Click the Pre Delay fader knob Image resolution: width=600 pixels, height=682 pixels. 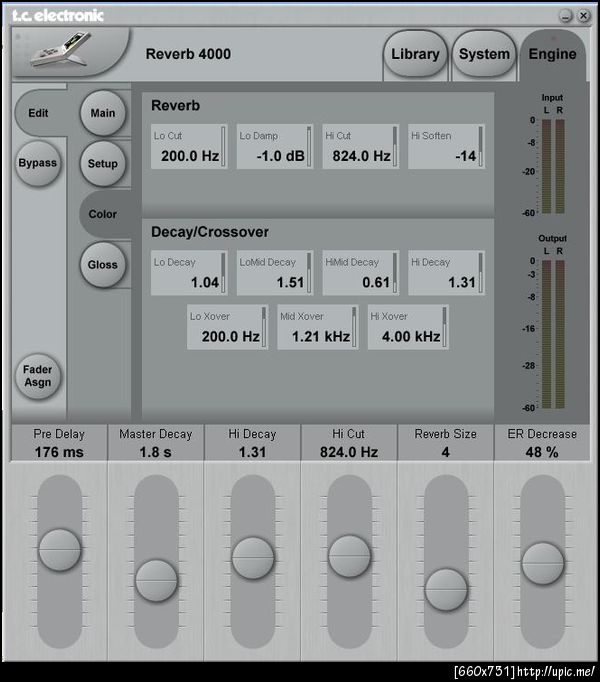pos(60,550)
